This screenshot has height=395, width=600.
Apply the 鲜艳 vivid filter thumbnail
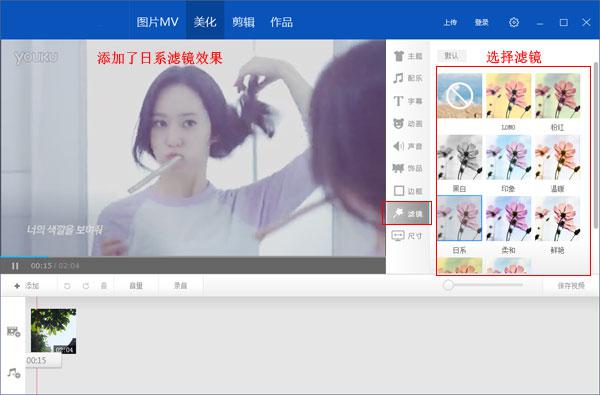click(558, 219)
